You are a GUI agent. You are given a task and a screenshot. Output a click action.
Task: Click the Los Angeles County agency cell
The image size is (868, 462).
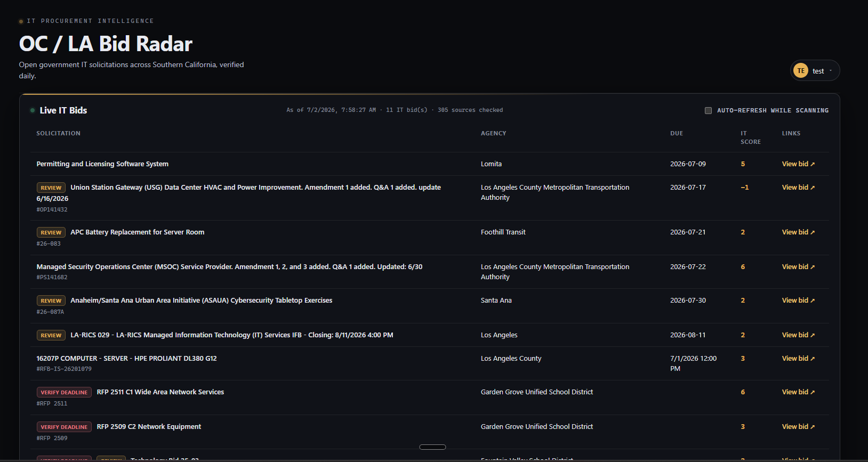511,359
